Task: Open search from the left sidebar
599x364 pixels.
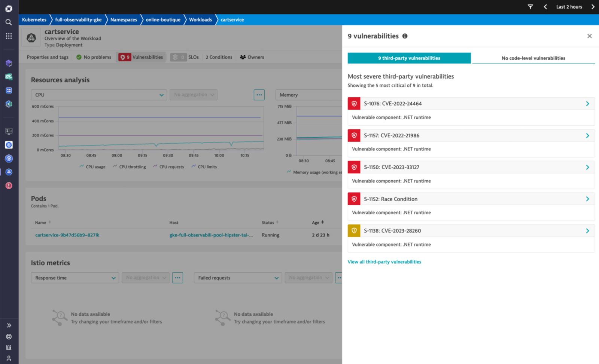Action: 9,22
